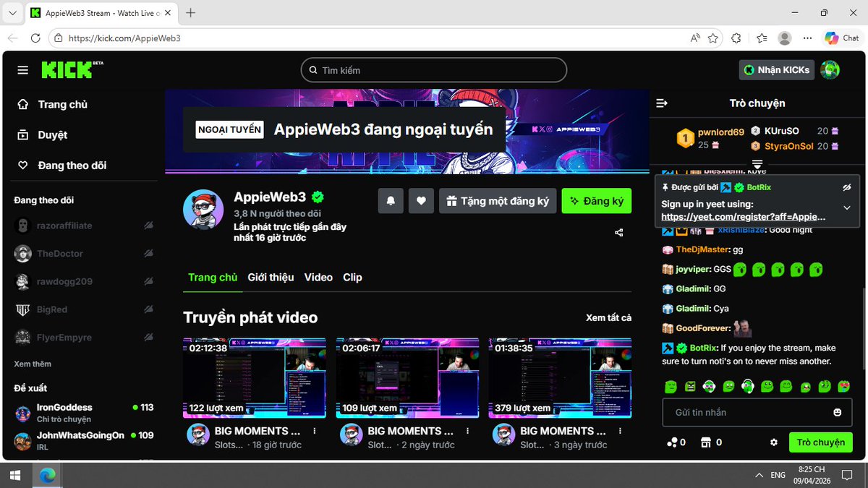868x488 pixels.
Task: Click the green Trò chuyện send button
Action: click(x=820, y=442)
